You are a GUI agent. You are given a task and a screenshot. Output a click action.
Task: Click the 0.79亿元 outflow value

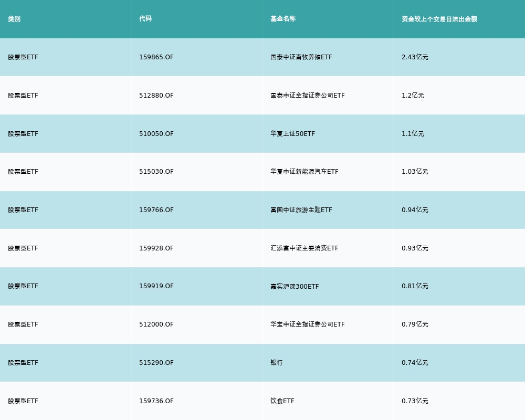(415, 324)
